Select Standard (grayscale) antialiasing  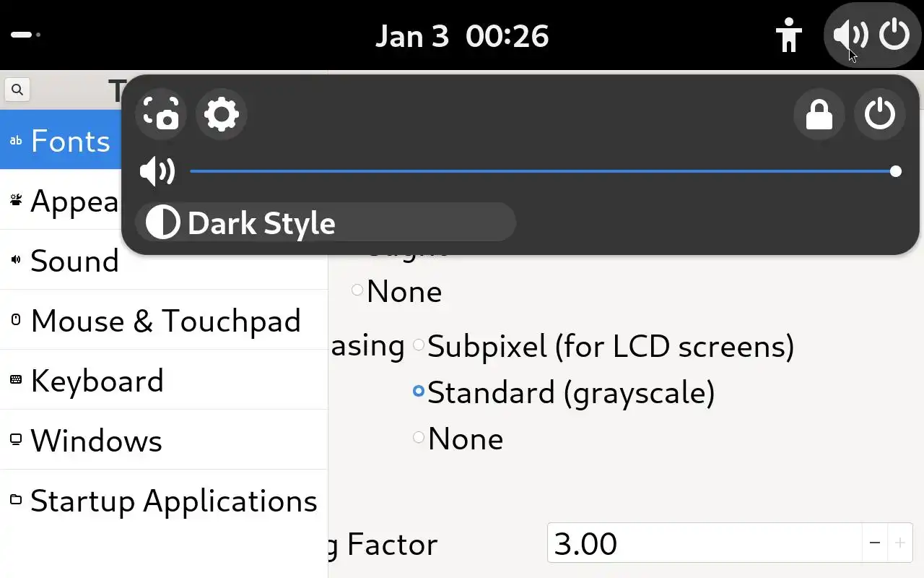click(x=419, y=392)
